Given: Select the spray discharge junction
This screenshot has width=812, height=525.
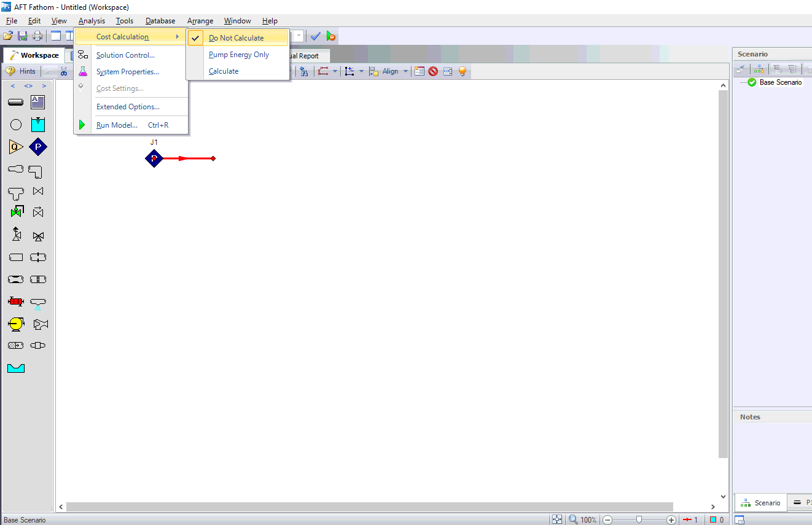Looking at the screenshot, I should pyautogui.click(x=38, y=303).
